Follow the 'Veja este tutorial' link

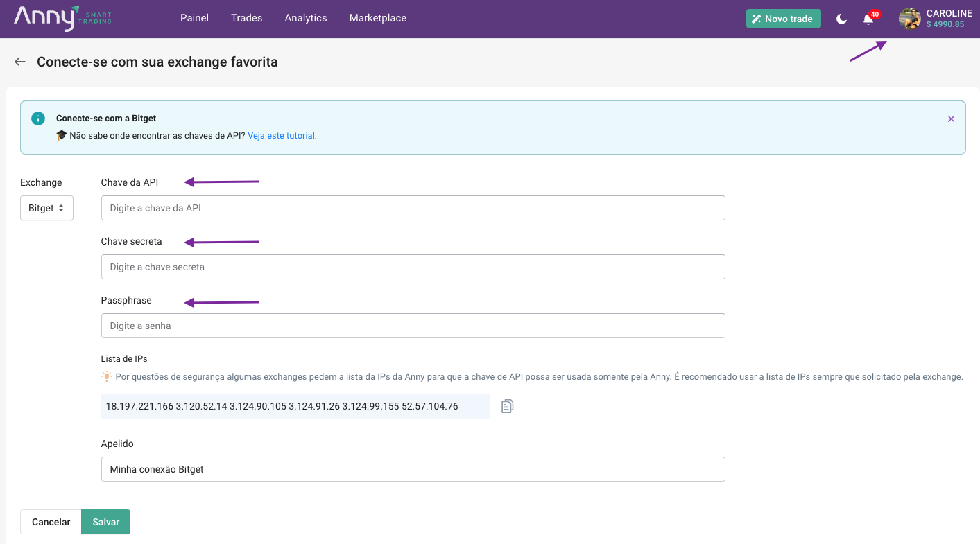pos(282,136)
